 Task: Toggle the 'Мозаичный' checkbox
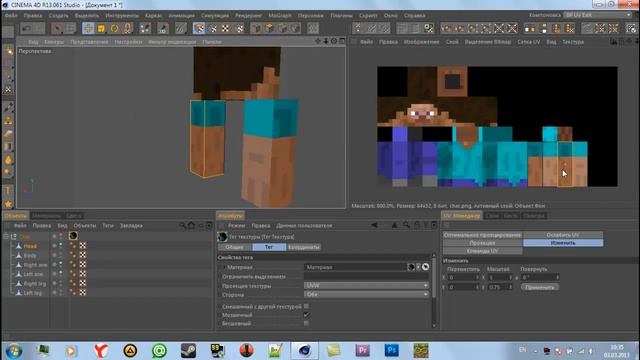tap(306, 315)
